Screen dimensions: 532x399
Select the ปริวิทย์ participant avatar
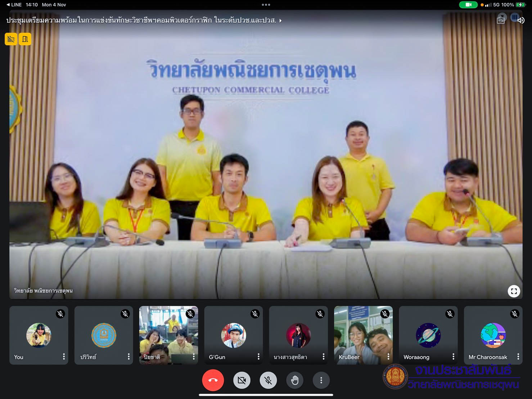point(104,335)
